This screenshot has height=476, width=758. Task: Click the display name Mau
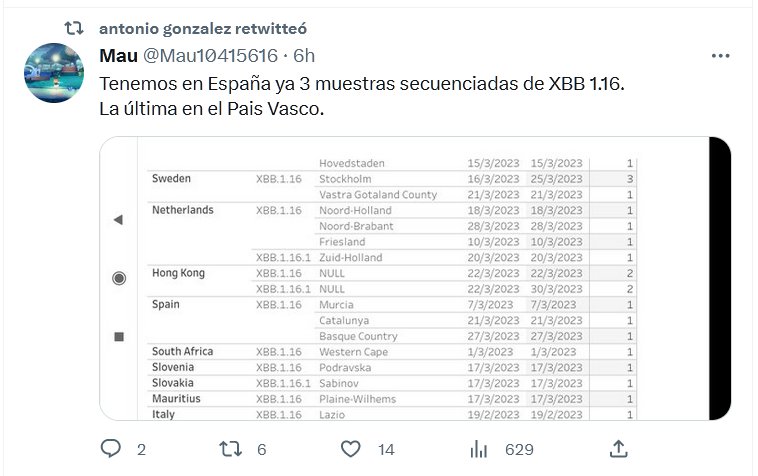coord(119,54)
